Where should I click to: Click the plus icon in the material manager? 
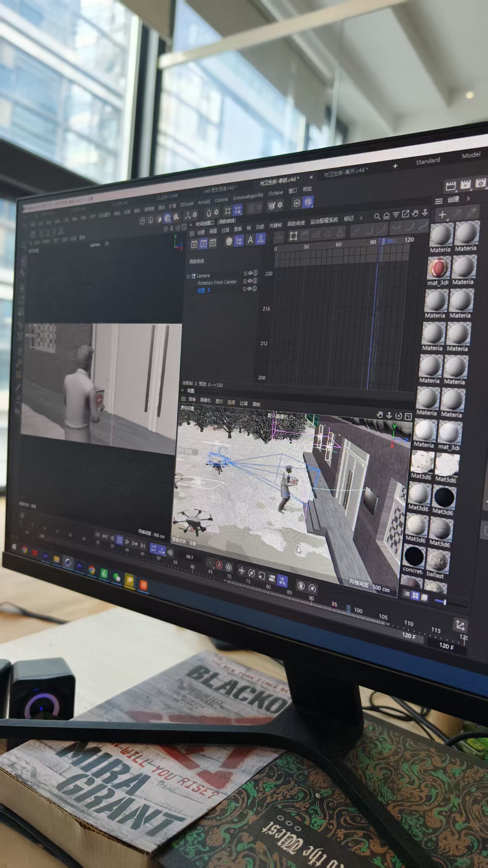[442, 215]
